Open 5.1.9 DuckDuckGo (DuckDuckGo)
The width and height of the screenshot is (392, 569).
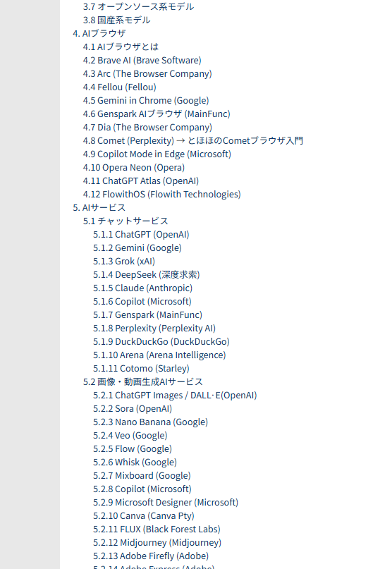coord(161,342)
